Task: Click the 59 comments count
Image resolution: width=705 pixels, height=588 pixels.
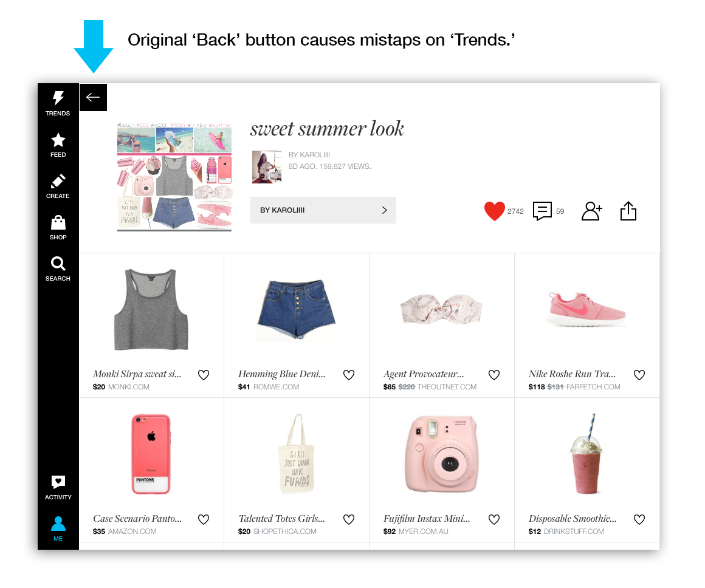Action: [x=560, y=211]
